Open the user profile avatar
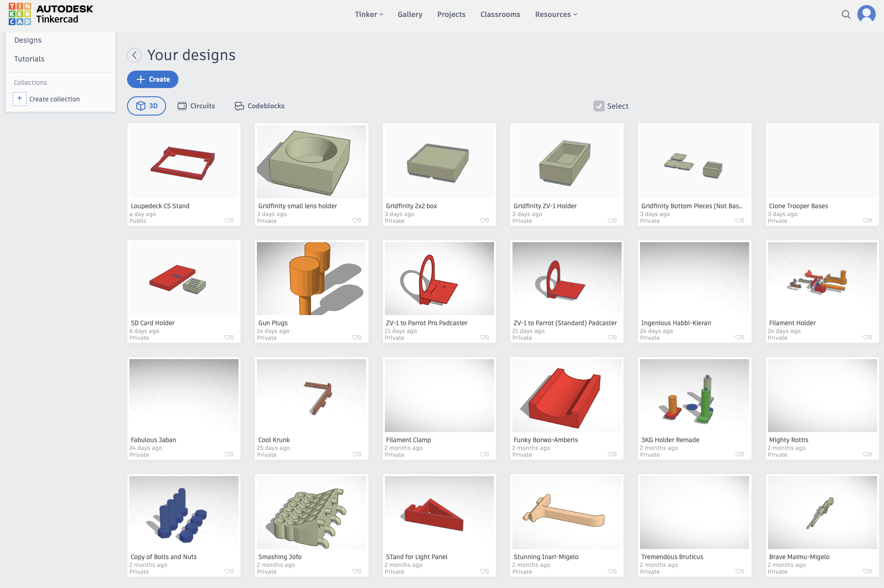 (866, 14)
